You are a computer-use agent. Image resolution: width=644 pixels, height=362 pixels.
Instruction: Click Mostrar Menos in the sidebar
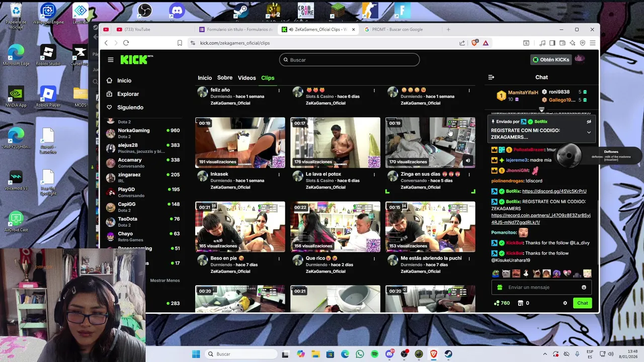(165, 281)
